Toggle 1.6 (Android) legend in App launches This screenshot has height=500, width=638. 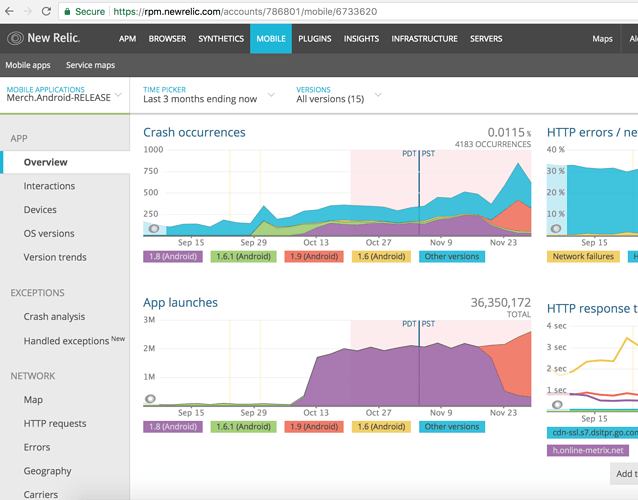[381, 427]
